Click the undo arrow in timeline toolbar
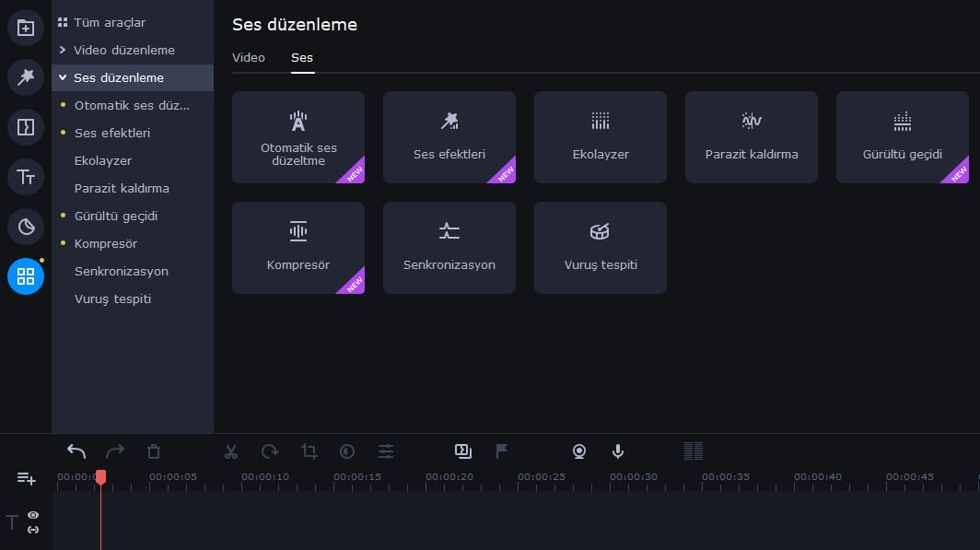Screen dimensions: 980x550 tap(76, 451)
